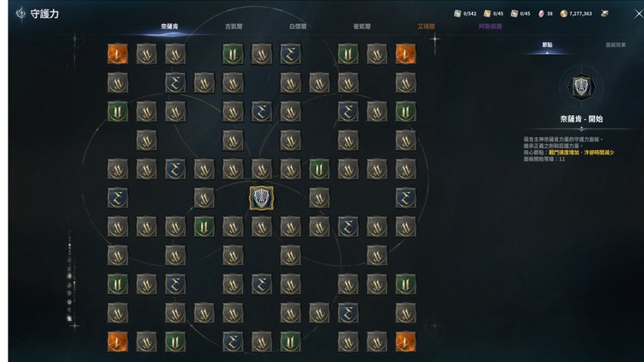Select the green node in row above center shield
This screenshot has width=644, height=362.
point(319,169)
